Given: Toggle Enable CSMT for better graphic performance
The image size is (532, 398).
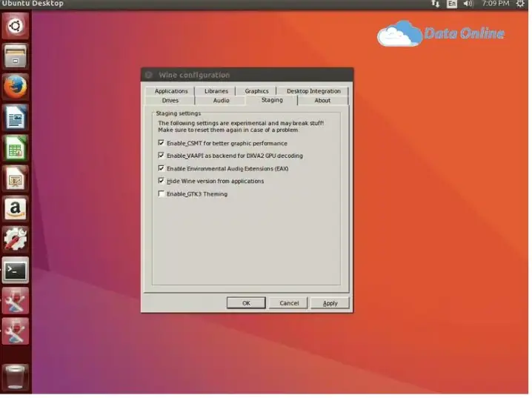Looking at the screenshot, I should pyautogui.click(x=162, y=143).
